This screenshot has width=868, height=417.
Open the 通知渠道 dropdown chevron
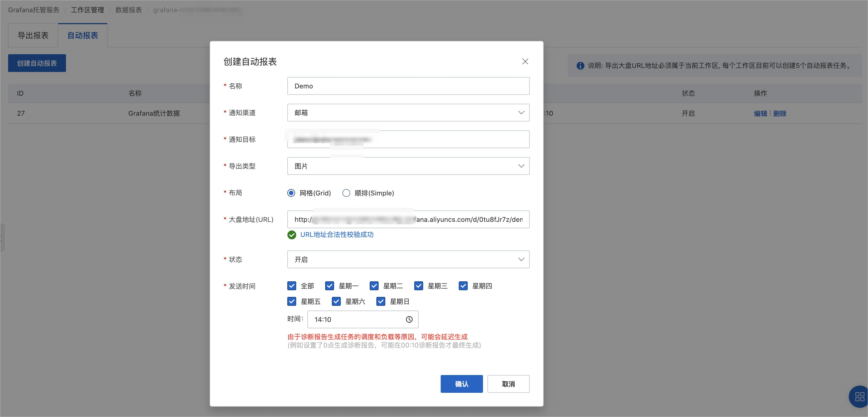pyautogui.click(x=521, y=112)
